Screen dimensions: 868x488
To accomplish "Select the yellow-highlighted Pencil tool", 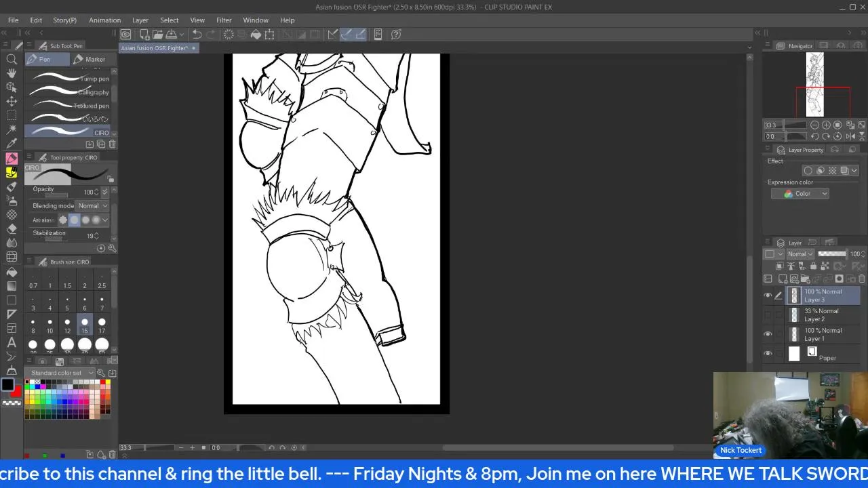I will click(x=12, y=172).
